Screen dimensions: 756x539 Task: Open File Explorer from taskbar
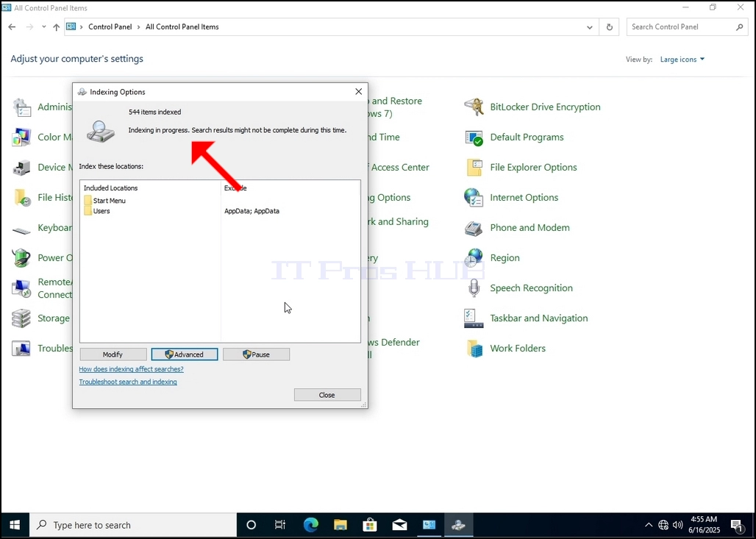(340, 525)
